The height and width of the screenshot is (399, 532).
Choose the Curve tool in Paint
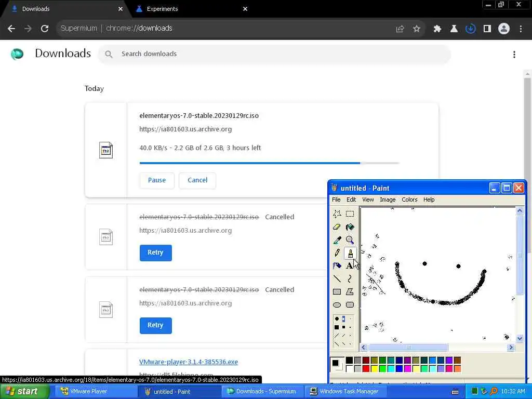pyautogui.click(x=350, y=278)
